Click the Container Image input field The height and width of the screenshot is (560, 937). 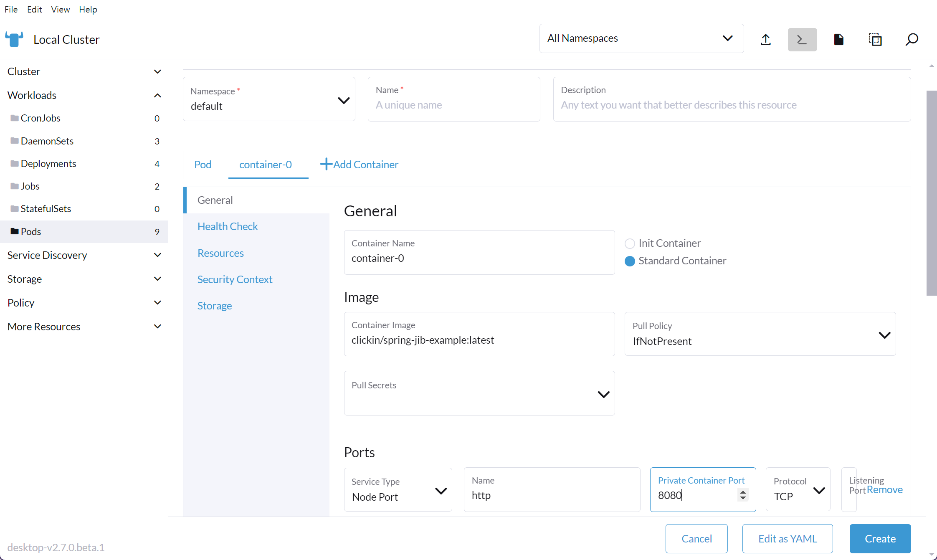coord(479,334)
